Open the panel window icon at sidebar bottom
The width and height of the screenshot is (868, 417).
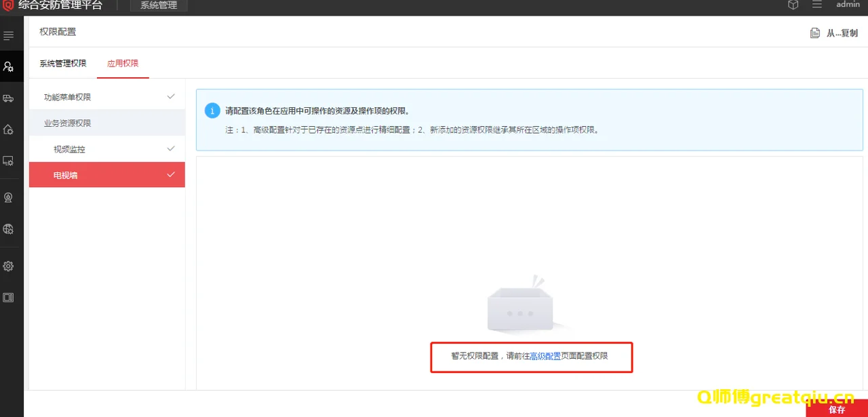[x=9, y=297]
